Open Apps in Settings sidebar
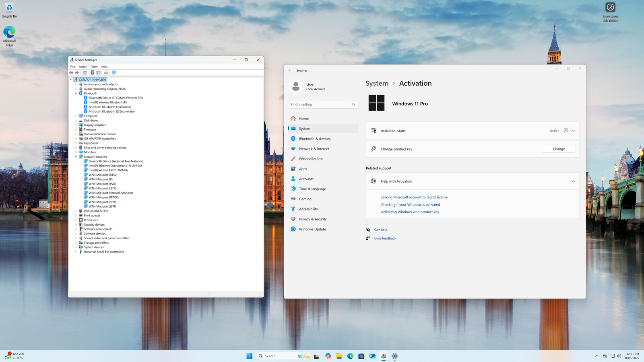Viewport: 644px width, 362px height. 323,169
